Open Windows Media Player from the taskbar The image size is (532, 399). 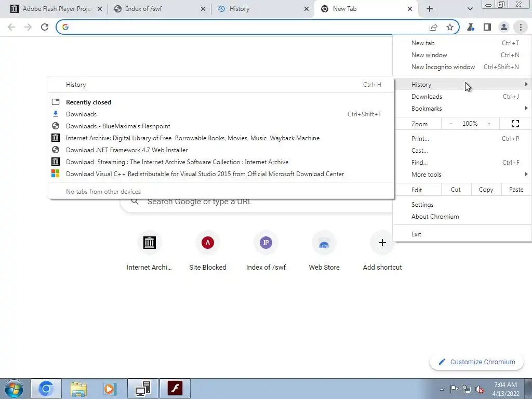click(x=110, y=389)
